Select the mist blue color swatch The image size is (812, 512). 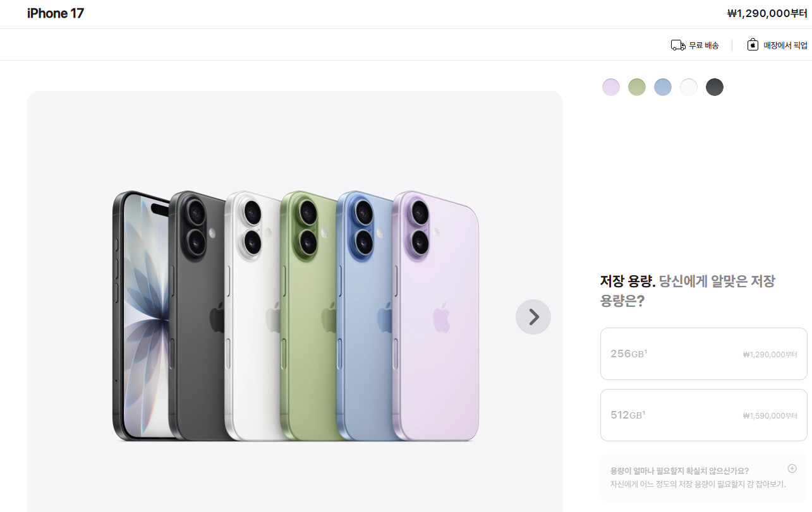(663, 87)
